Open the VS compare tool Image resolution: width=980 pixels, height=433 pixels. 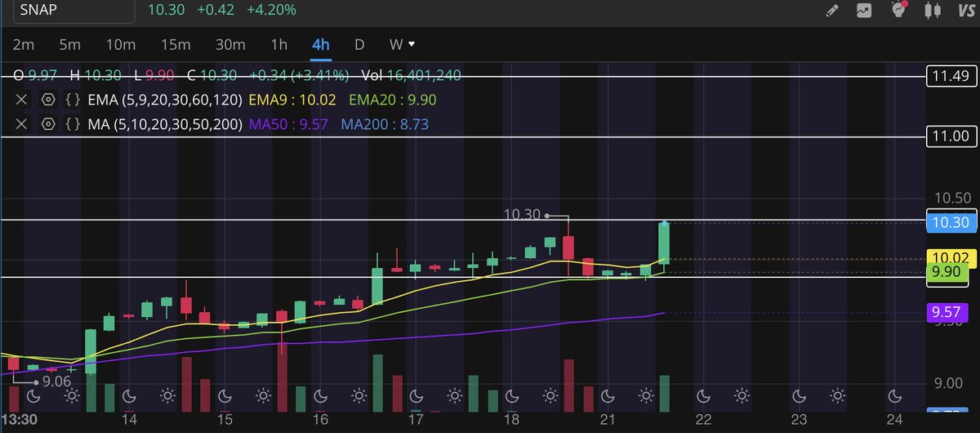[x=964, y=11]
